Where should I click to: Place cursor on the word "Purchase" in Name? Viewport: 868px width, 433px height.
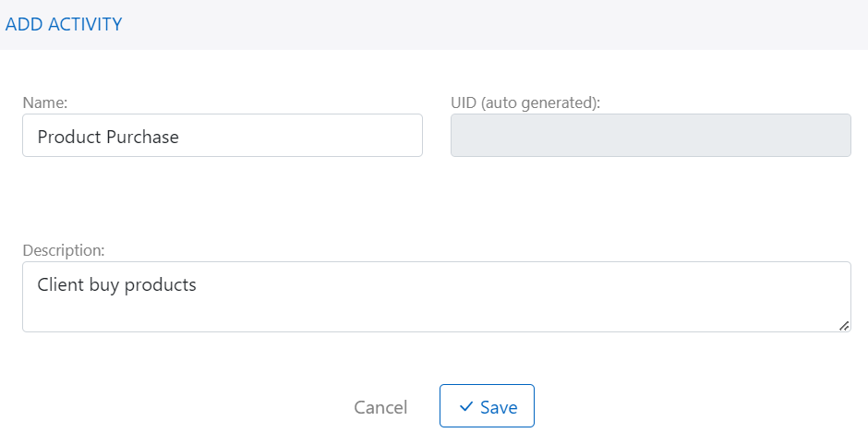click(x=142, y=137)
